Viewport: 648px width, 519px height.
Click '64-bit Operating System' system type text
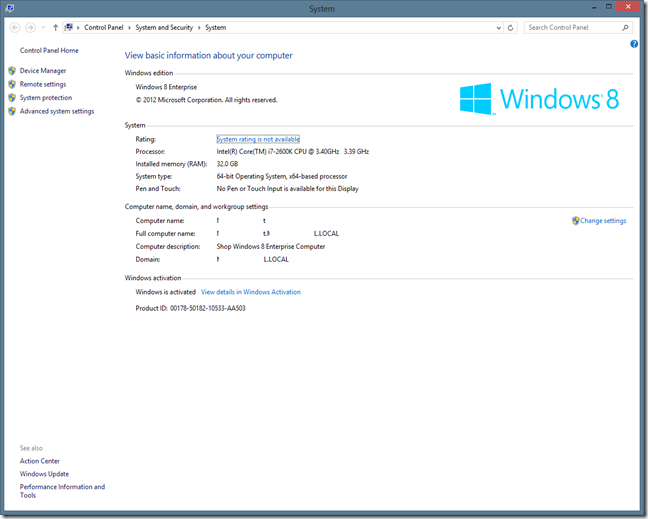tap(282, 176)
